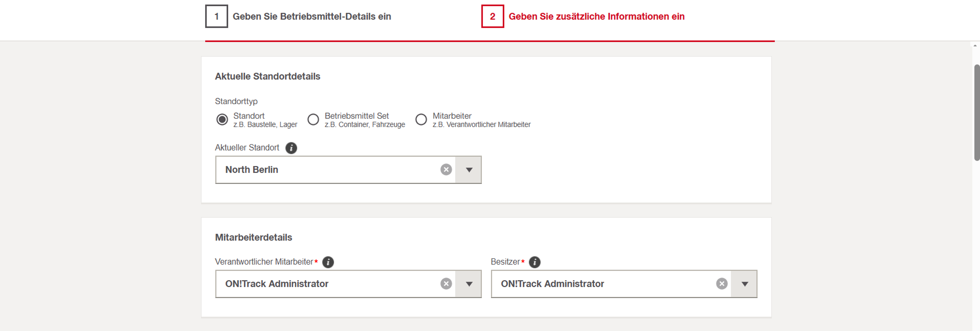Expand Aktueller Standort dropdown arrow

click(x=469, y=170)
